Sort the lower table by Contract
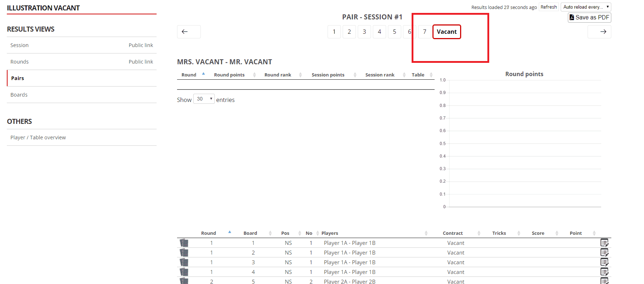Image resolution: width=644 pixels, height=284 pixels. pos(453,233)
